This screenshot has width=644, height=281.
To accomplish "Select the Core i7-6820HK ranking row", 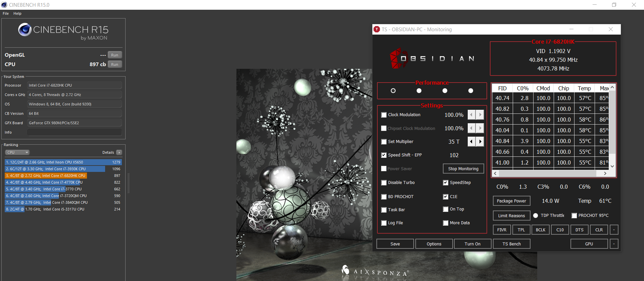I will pos(63,176).
